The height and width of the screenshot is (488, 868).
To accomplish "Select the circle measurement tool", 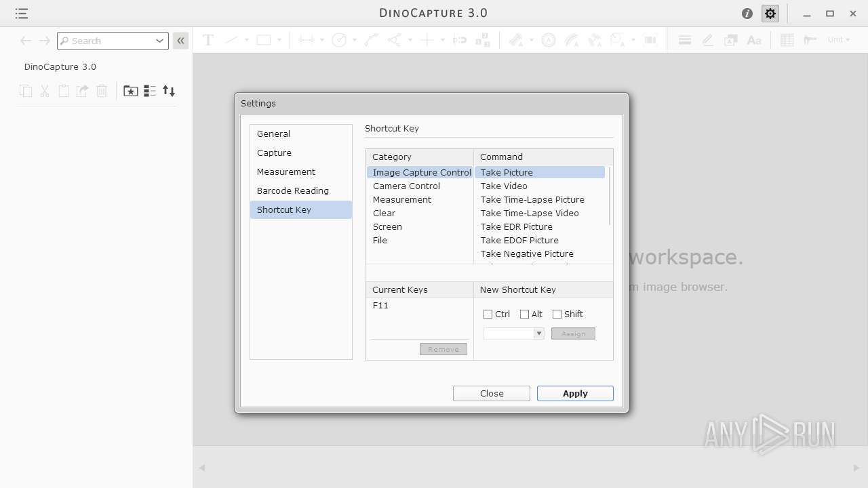I will [339, 40].
